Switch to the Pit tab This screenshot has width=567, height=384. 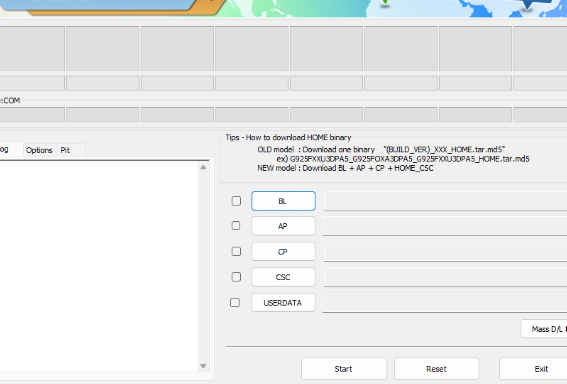click(70, 150)
